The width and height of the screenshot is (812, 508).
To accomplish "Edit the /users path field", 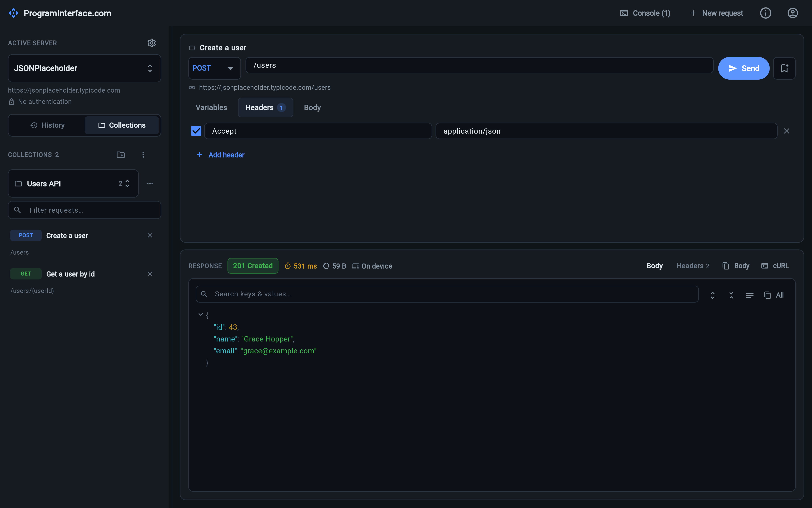I will (x=479, y=65).
